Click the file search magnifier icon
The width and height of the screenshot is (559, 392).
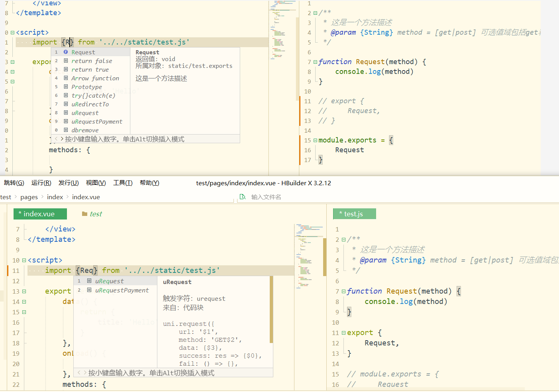pyautogui.click(x=242, y=197)
